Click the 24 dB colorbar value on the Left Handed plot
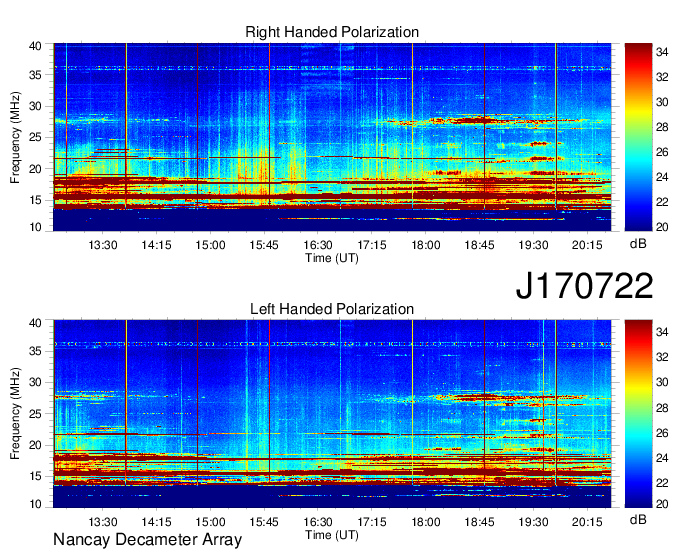680x552 pixels. click(x=662, y=458)
